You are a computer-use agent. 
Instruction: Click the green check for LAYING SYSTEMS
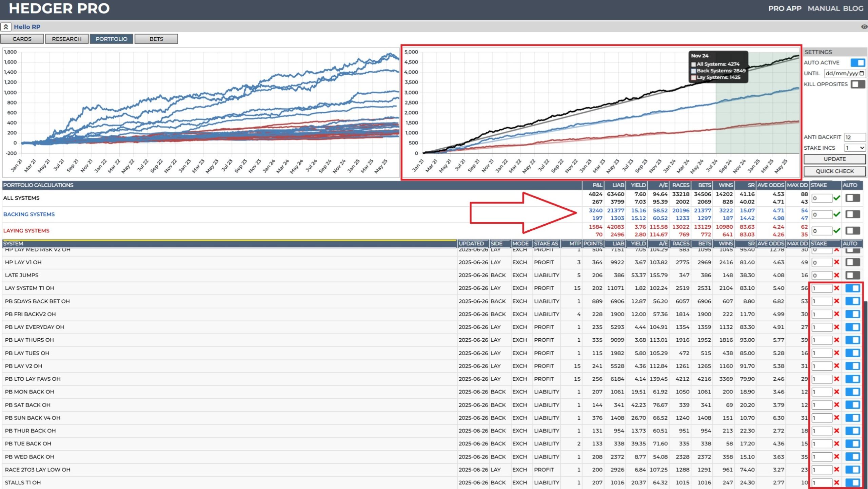coord(837,231)
